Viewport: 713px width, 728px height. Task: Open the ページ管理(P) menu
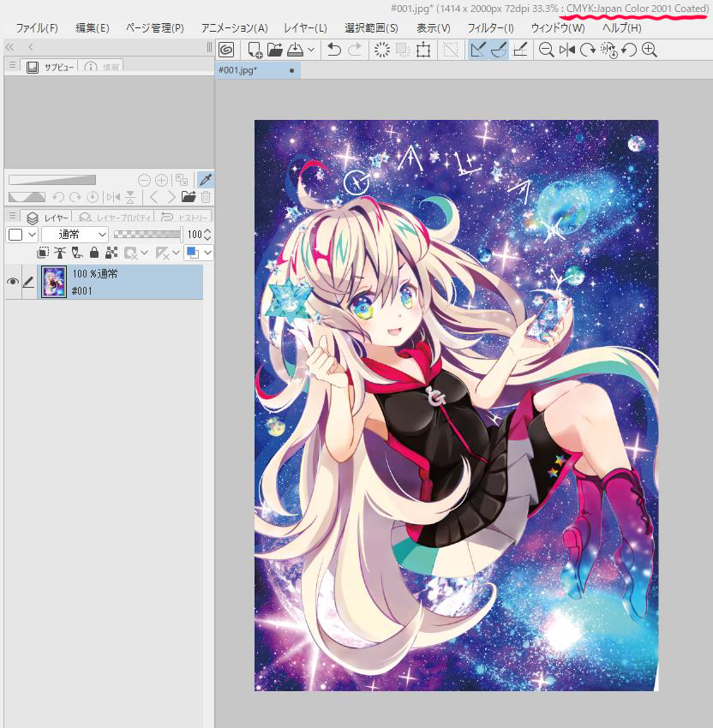154,28
